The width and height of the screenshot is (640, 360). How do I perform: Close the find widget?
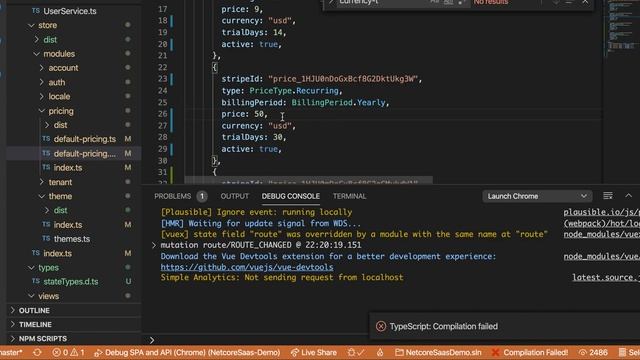pyautogui.click(x=585, y=2)
